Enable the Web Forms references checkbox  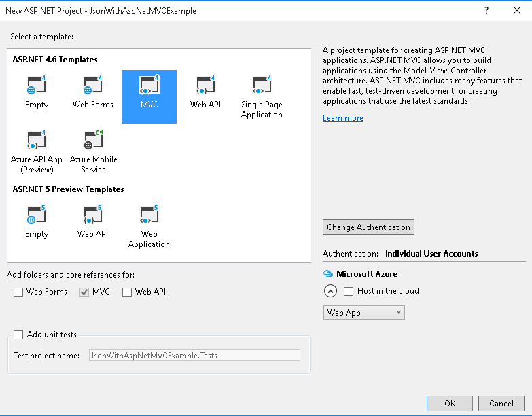18,292
